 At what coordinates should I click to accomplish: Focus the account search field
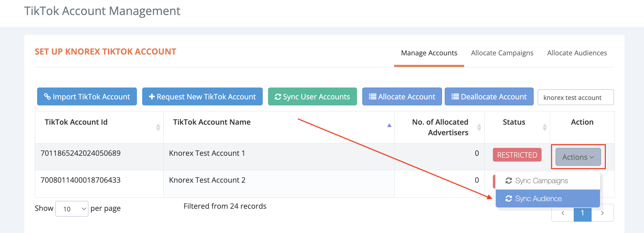click(576, 97)
